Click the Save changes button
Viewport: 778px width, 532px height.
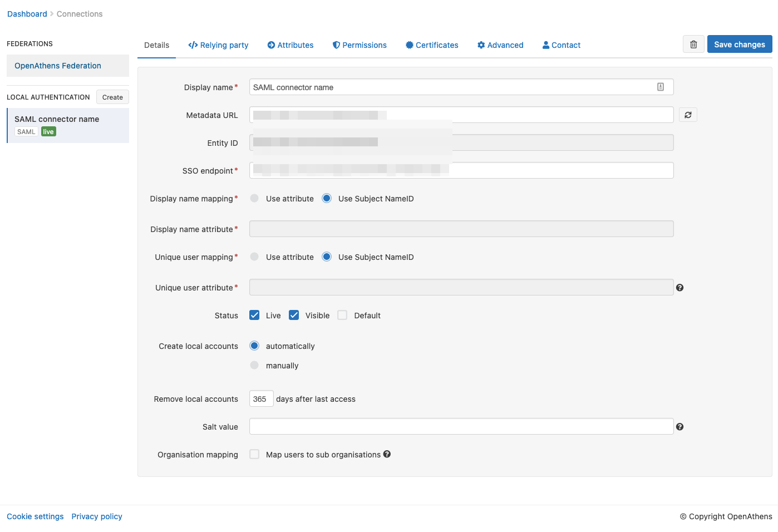[740, 44]
